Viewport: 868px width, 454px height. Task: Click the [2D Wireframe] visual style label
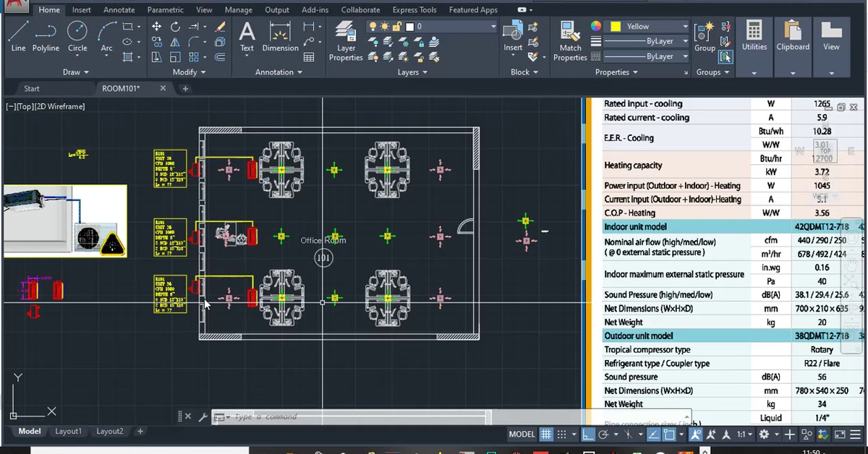(58, 106)
